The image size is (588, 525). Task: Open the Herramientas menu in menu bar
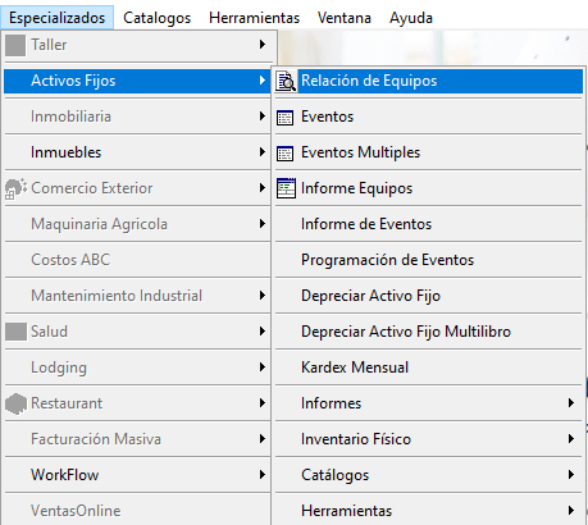(254, 18)
